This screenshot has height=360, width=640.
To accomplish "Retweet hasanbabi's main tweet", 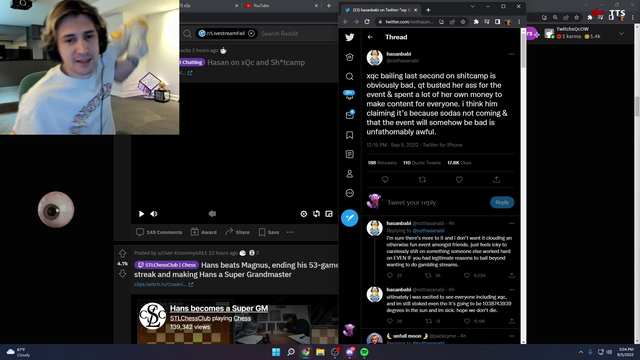I will tap(422, 180).
